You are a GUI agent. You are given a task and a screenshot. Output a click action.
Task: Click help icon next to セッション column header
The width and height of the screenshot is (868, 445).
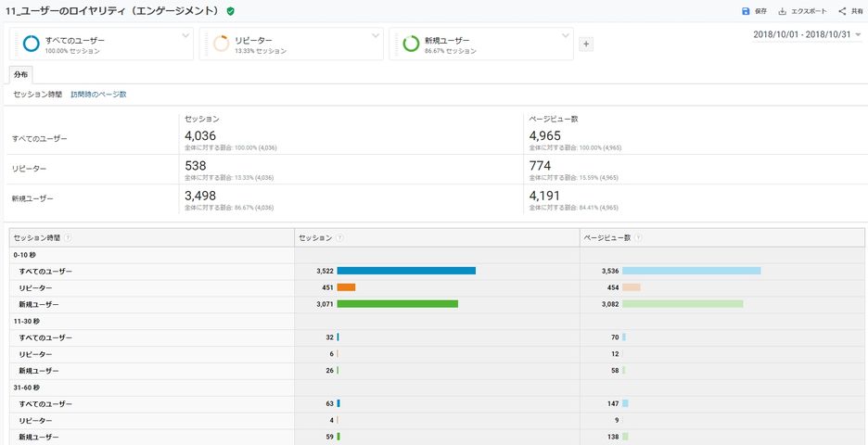(x=339, y=237)
